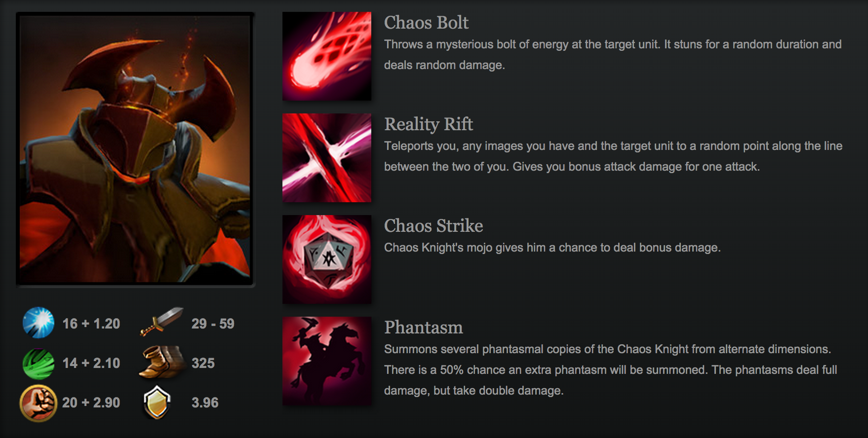Screen dimensions: 868x438
Task: Select the boot movement speed icon
Action: 162,362
